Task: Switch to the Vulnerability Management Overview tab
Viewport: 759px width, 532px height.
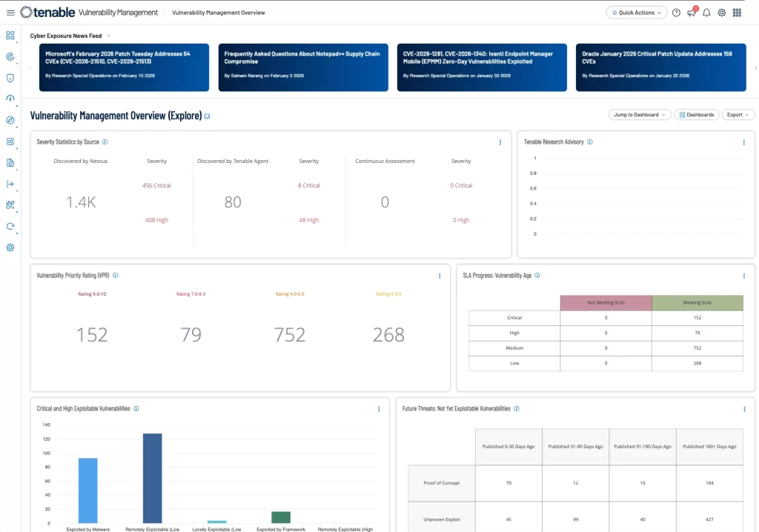Action: pos(218,12)
